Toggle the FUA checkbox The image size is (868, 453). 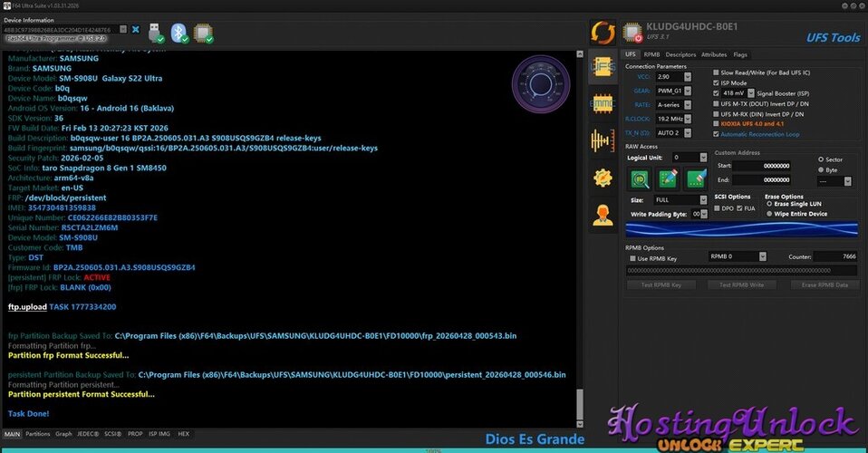tap(739, 208)
